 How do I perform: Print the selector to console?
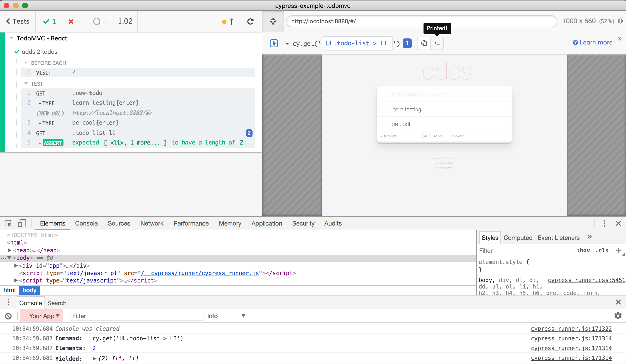[x=437, y=43]
